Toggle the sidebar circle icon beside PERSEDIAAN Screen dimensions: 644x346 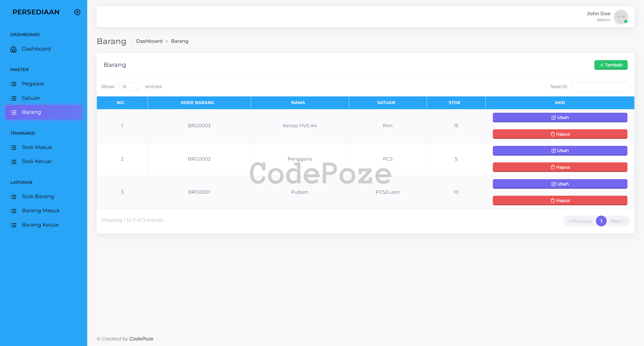point(77,12)
